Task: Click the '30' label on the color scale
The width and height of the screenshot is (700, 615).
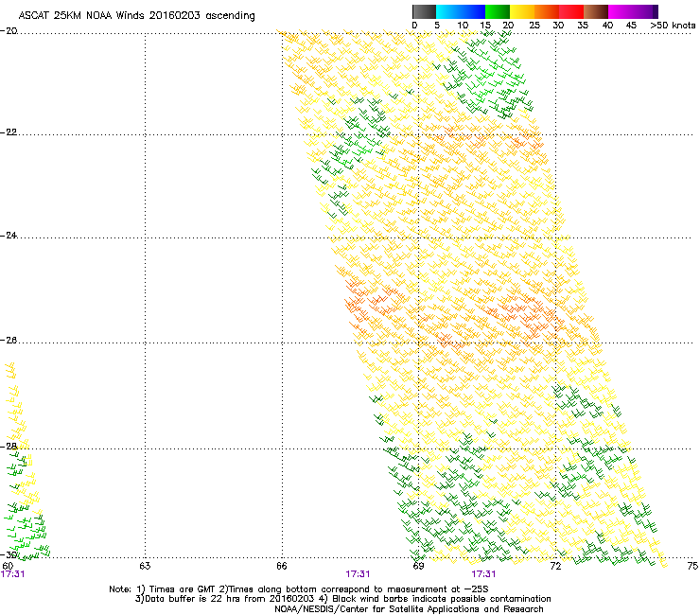Action: point(558,26)
